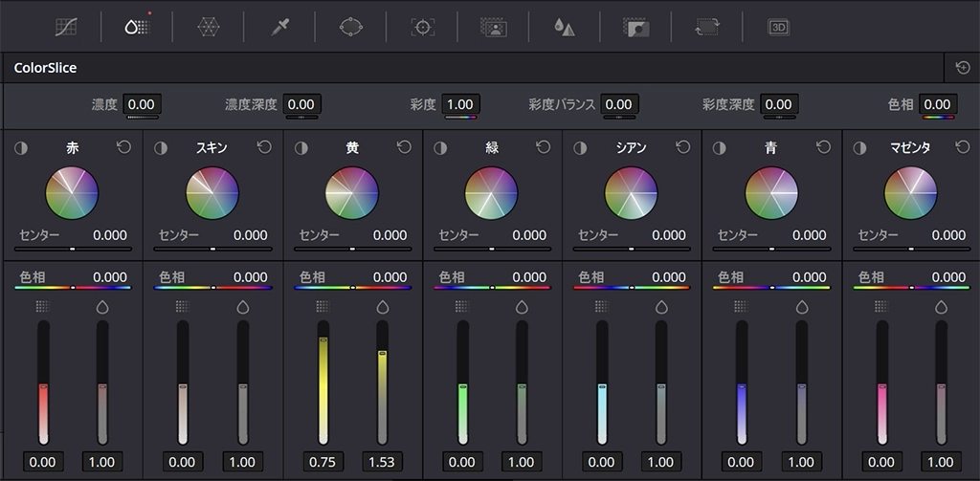Image resolution: width=980 pixels, height=481 pixels.
Task: Click the スキン density icon above slider
Action: point(183,306)
